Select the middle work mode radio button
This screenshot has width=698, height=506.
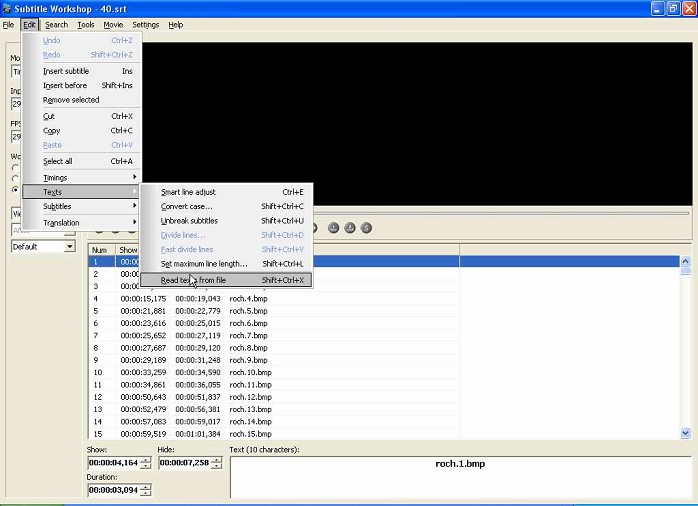16,178
